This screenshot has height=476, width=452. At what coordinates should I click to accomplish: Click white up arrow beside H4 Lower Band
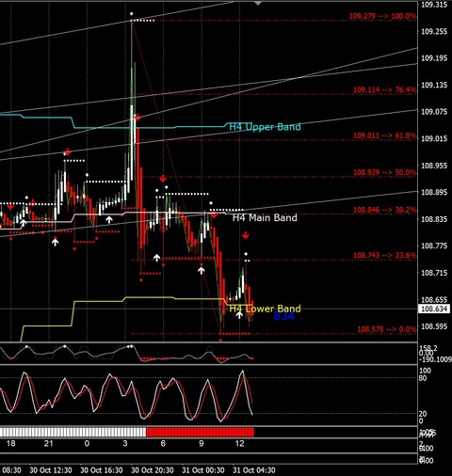[x=239, y=314]
